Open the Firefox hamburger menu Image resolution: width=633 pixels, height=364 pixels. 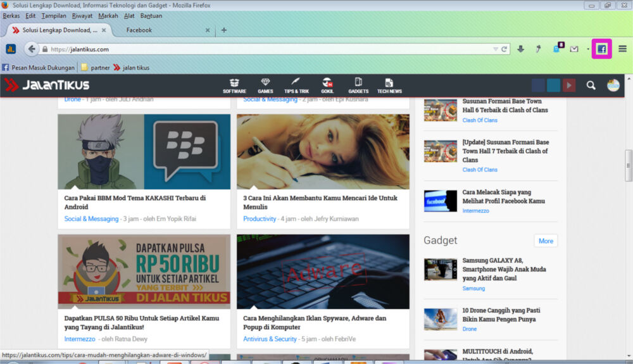[622, 49]
